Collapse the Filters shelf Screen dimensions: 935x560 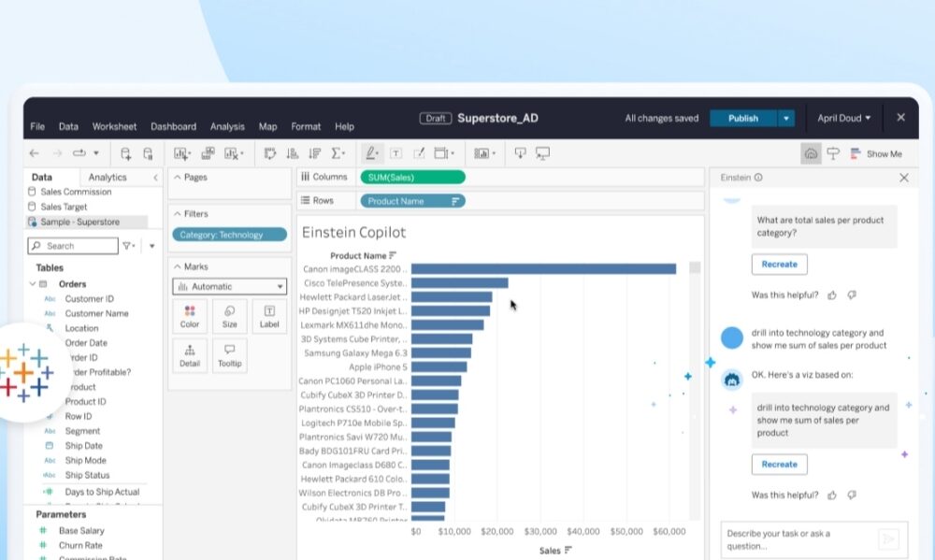177,213
